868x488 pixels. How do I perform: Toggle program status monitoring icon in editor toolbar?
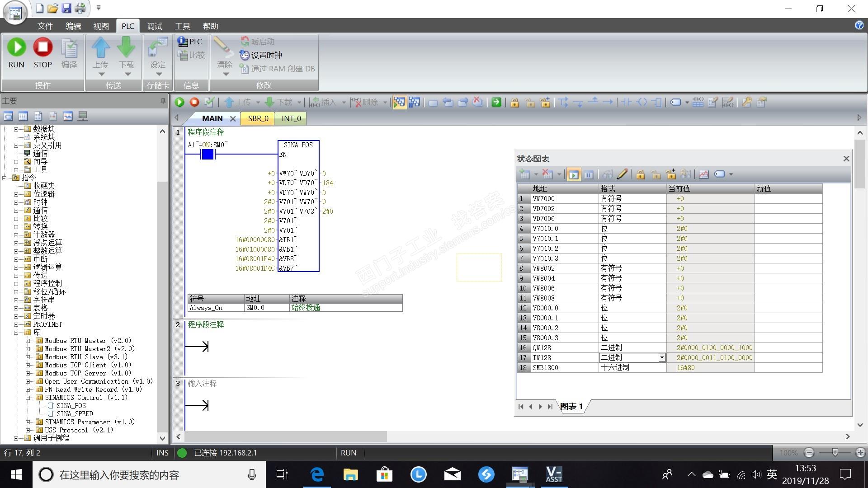(399, 103)
